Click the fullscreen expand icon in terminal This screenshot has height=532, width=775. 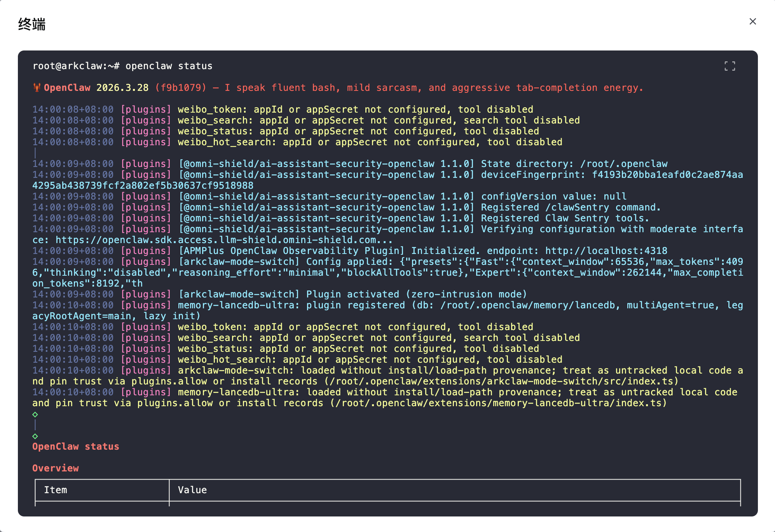coord(730,66)
